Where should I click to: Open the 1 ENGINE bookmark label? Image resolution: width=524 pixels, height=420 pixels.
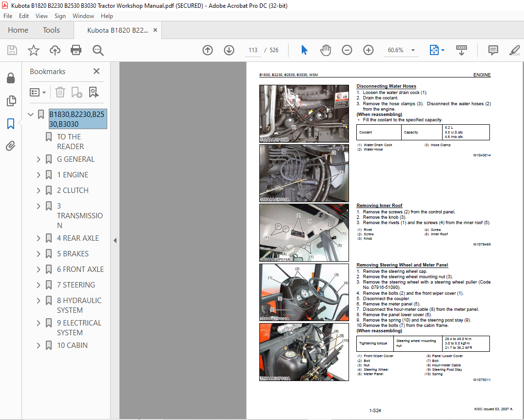click(x=73, y=175)
